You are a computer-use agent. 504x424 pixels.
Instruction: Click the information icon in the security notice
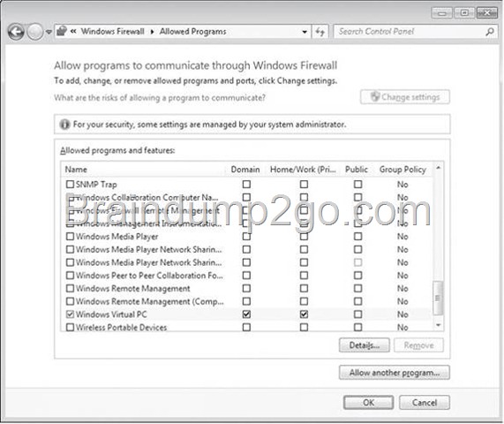click(64, 125)
